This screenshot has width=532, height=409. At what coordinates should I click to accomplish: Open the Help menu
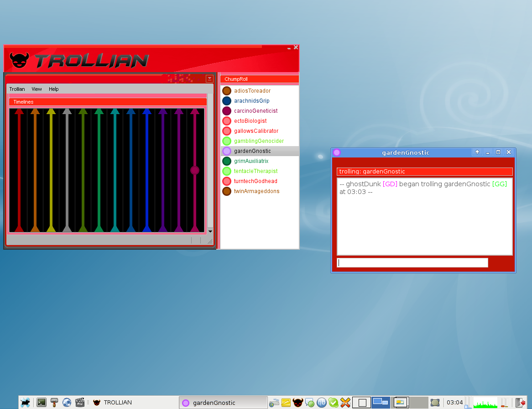(54, 89)
